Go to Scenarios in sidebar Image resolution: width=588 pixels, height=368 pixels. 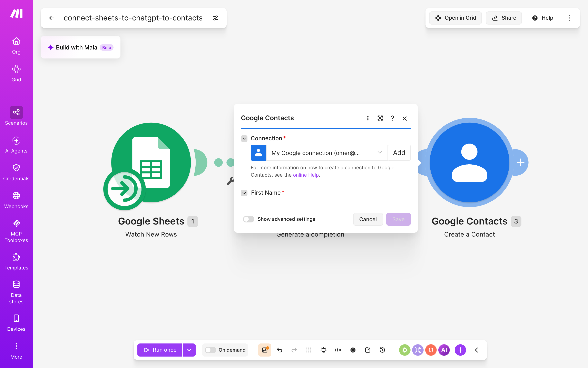(x=16, y=116)
